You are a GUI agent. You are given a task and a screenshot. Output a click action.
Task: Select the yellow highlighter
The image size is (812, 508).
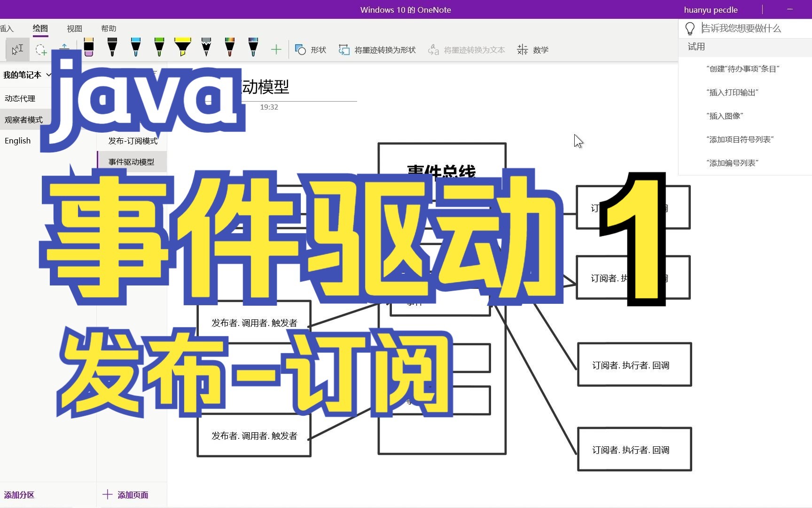click(182, 48)
